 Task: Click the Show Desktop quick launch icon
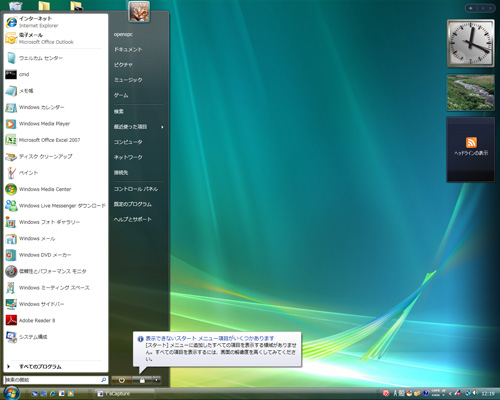coord(34,393)
